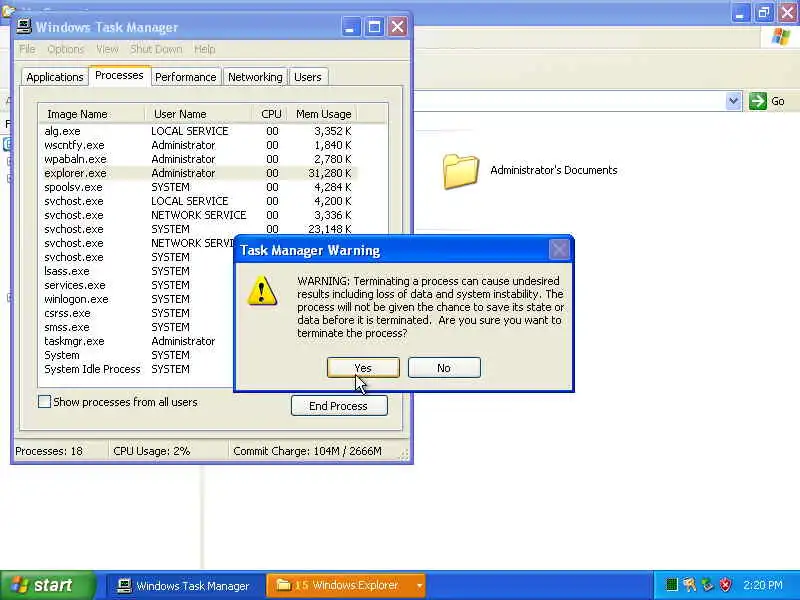Click the Windows Explorer taskbar group button
The height and width of the screenshot is (600, 800).
pyautogui.click(x=347, y=586)
